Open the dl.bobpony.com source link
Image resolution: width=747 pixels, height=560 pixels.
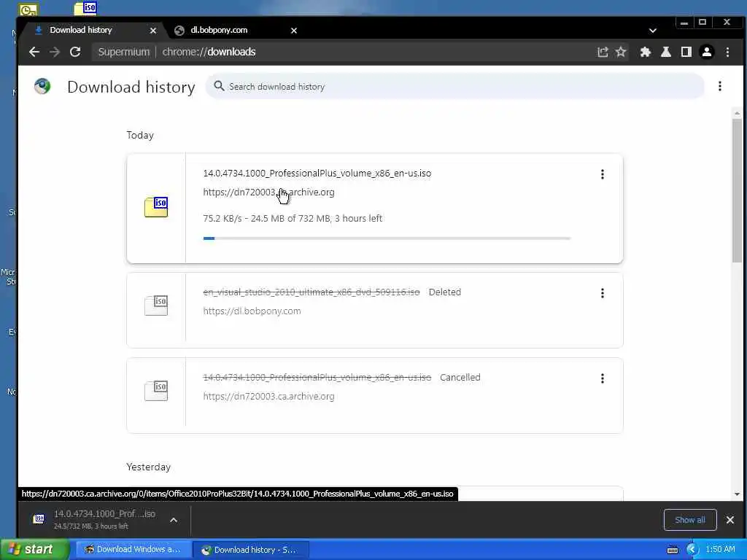[252, 311]
